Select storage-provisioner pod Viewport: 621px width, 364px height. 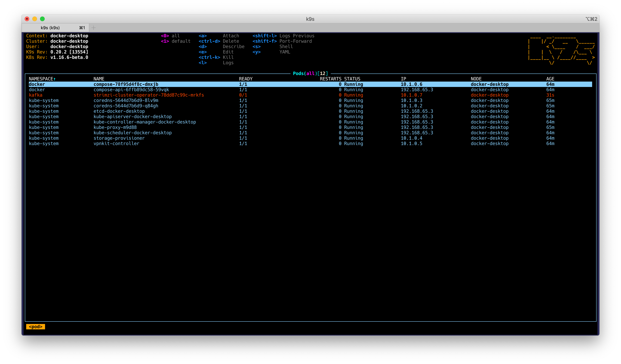click(310, 138)
